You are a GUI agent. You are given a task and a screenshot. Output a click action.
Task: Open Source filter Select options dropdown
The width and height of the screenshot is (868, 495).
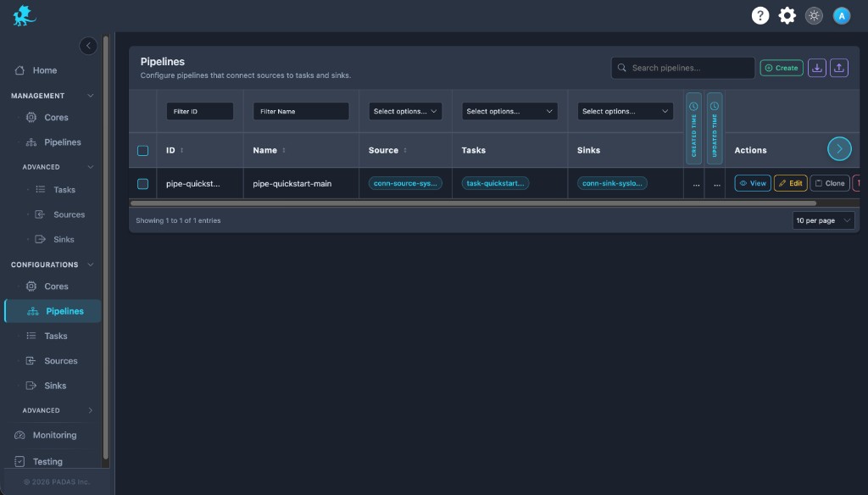[x=405, y=111]
